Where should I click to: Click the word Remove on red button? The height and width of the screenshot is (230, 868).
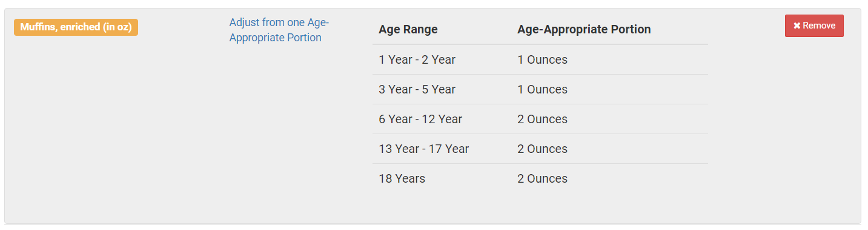tap(819, 25)
